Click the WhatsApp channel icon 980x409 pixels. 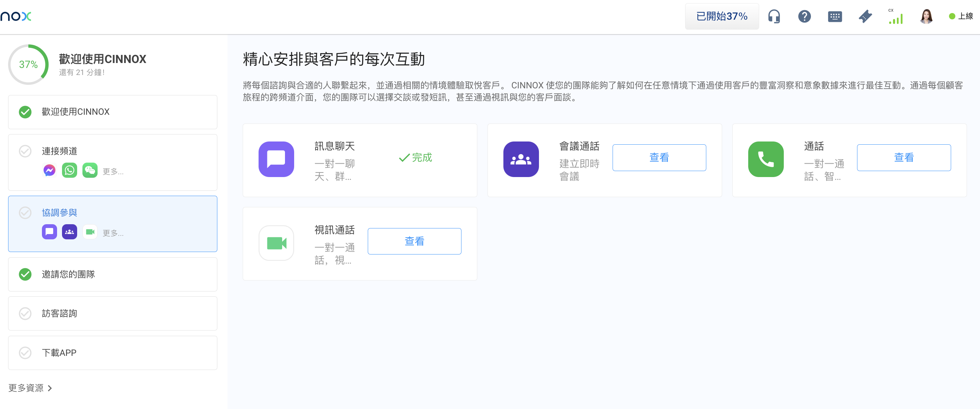click(70, 170)
